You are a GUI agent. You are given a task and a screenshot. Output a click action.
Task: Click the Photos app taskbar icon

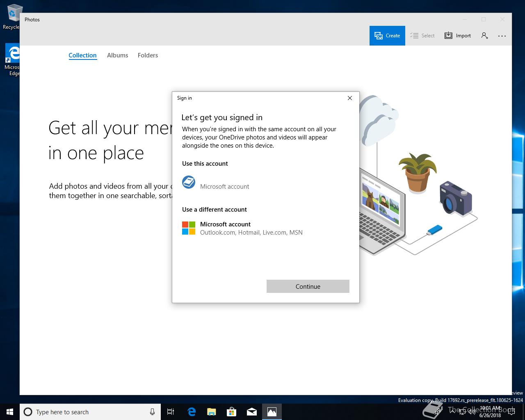(272, 412)
